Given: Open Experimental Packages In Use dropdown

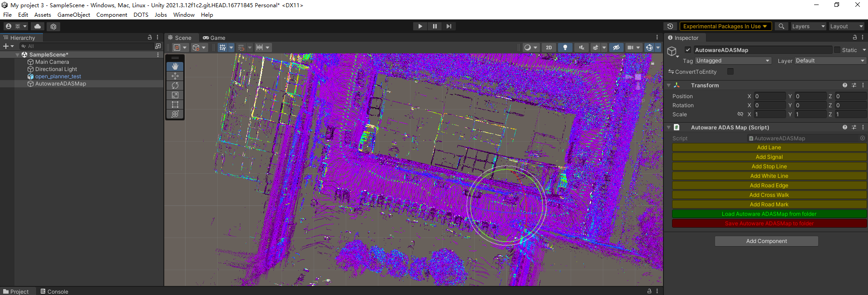Looking at the screenshot, I should tap(725, 26).
